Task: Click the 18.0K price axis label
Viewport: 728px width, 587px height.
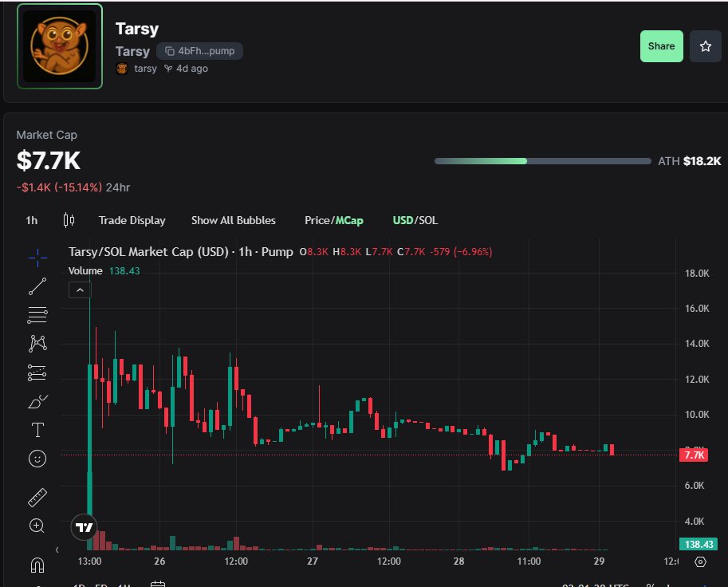Action: pos(697,273)
